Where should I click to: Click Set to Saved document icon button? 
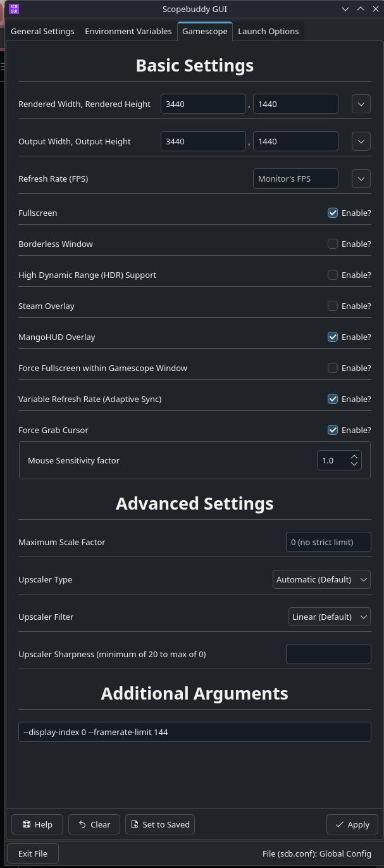pos(160,824)
